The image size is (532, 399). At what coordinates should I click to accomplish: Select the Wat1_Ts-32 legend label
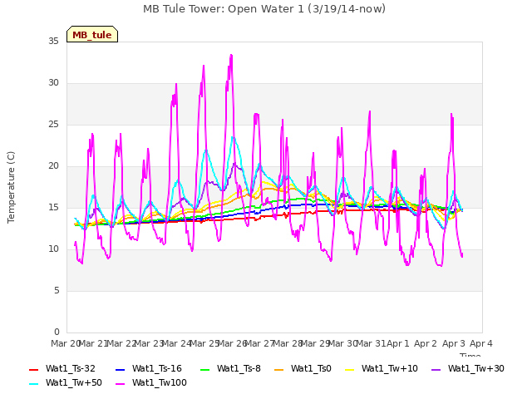pyautogui.click(x=70, y=369)
